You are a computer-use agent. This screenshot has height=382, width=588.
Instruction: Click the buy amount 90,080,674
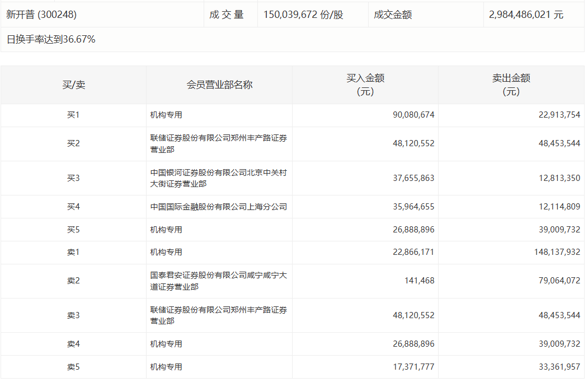click(x=413, y=115)
